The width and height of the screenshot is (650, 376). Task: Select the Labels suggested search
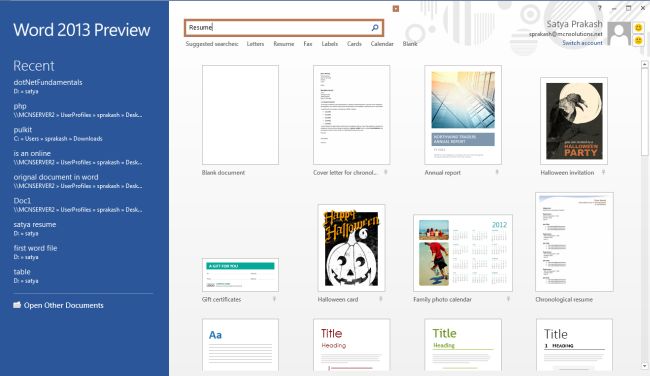click(x=330, y=44)
